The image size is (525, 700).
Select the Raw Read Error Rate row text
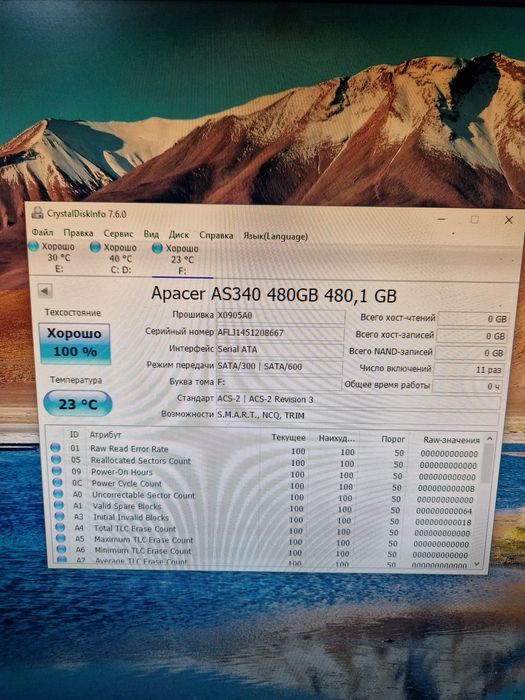[x=129, y=449]
